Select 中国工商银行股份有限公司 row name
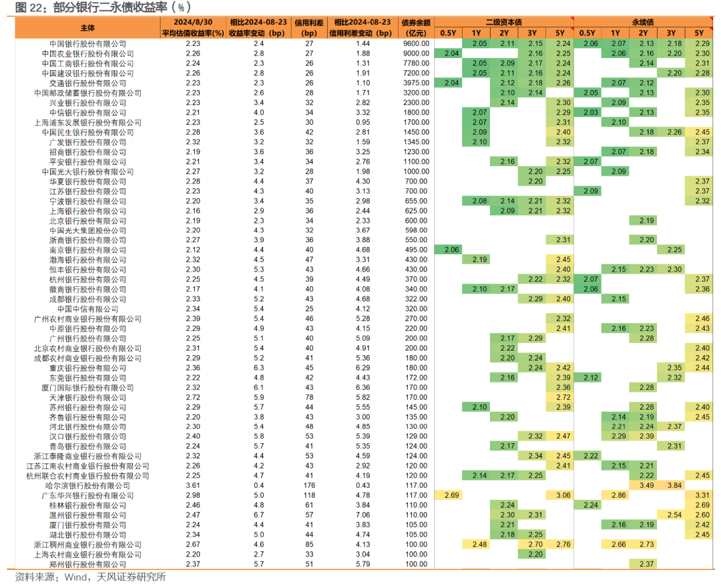The height and width of the screenshot is (588, 721). pyautogui.click(x=87, y=63)
